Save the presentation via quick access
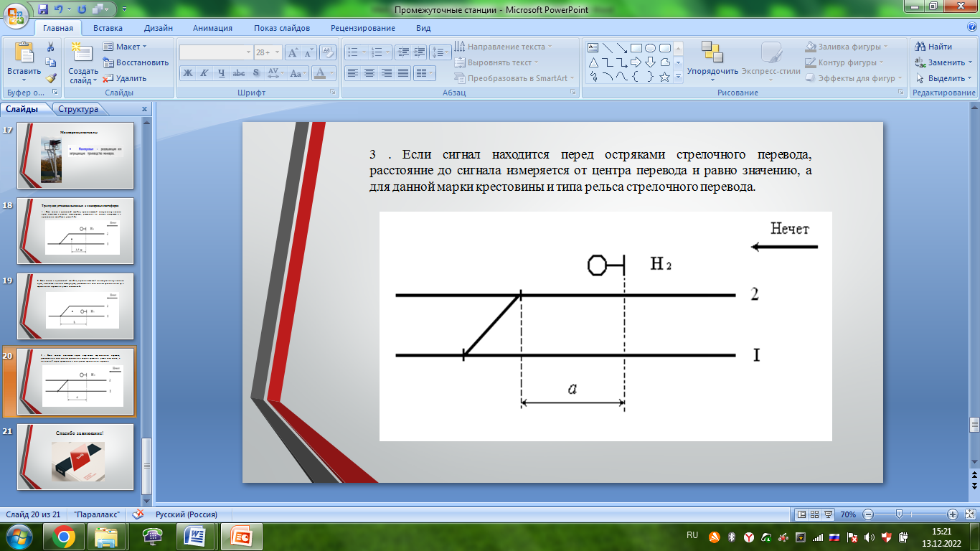Image resolution: width=980 pixels, height=551 pixels. [42, 9]
